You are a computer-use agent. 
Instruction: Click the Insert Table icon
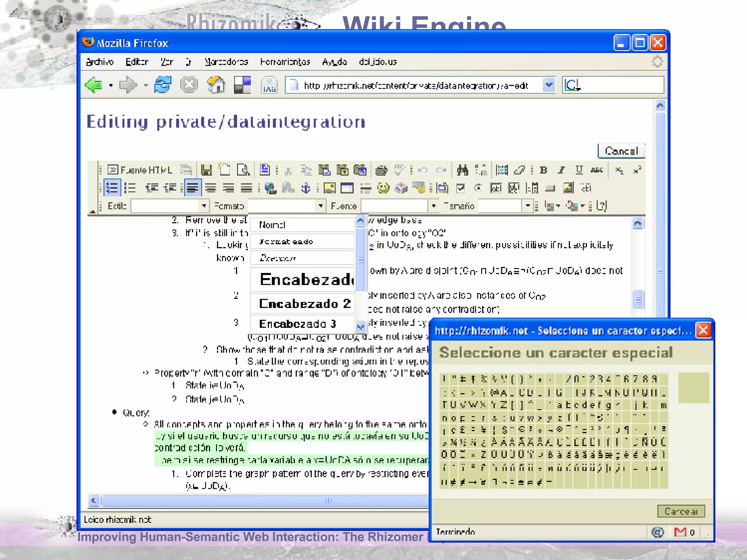347,188
